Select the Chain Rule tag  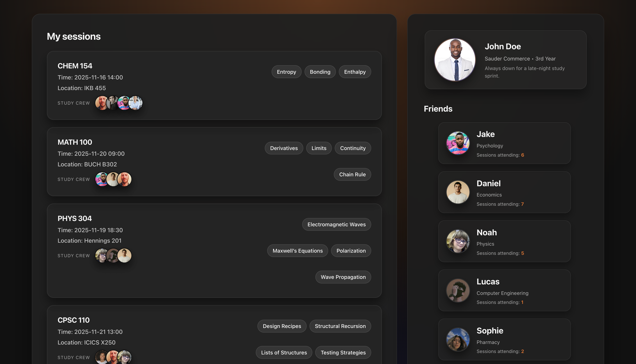[x=352, y=174]
